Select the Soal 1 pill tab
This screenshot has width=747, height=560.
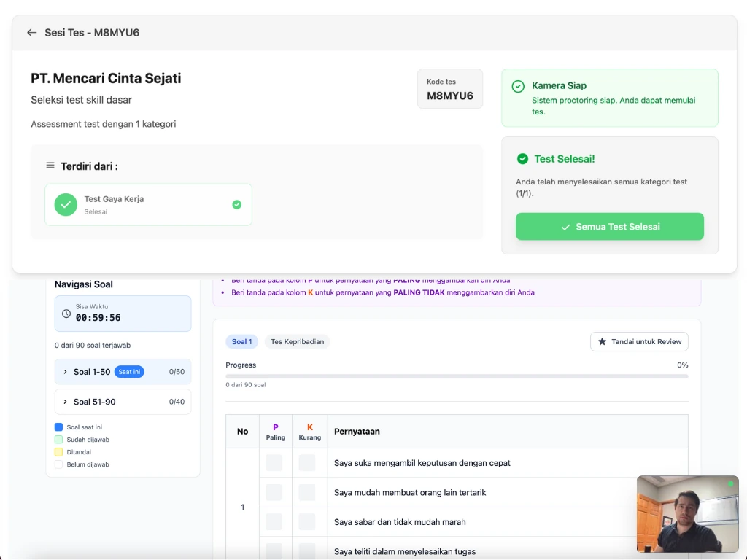click(x=241, y=341)
